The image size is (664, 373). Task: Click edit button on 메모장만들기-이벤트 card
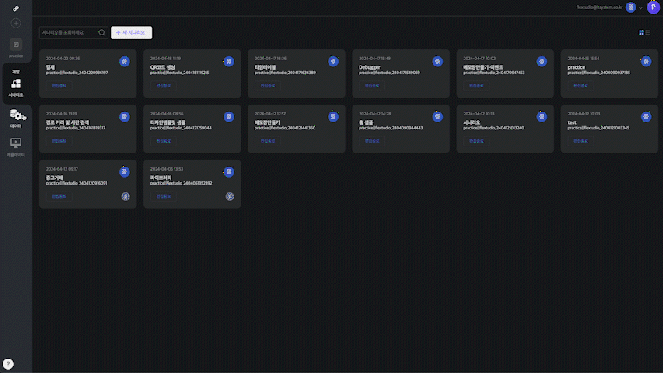point(476,86)
